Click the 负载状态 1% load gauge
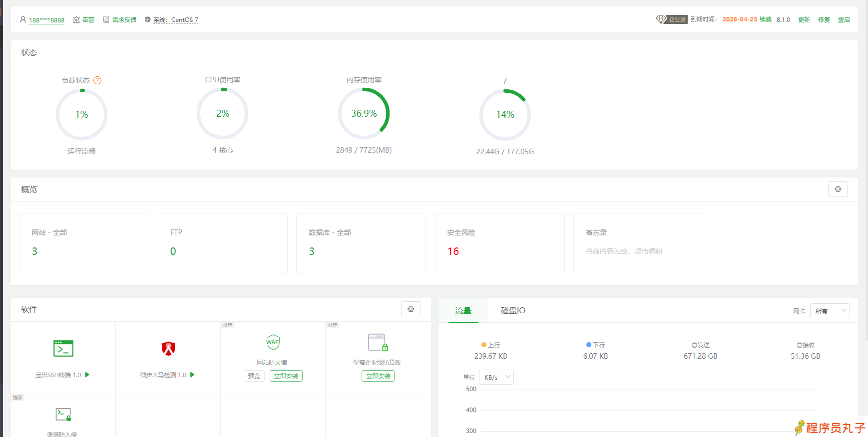868x437 pixels. [82, 115]
